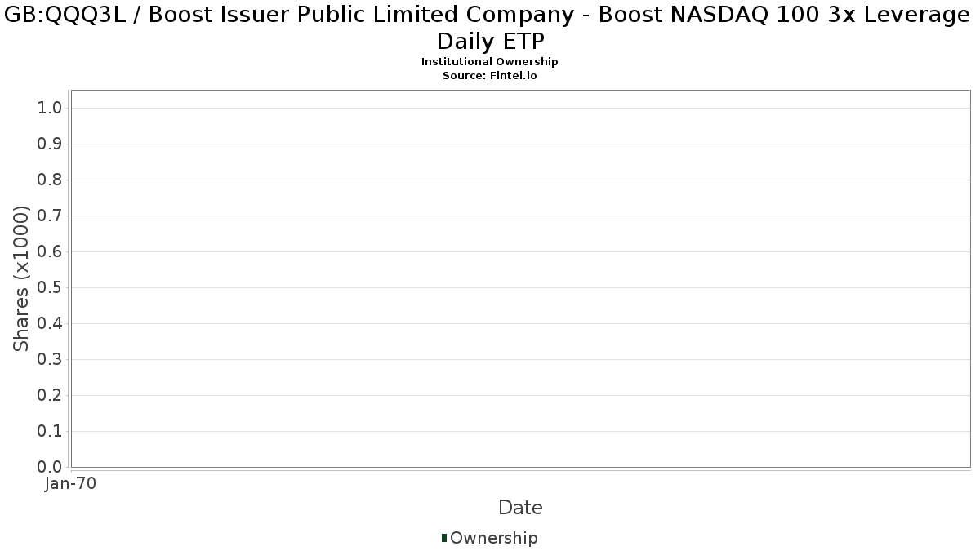980x551 pixels.
Task: Select the 0.2 y-axis tick label
Action: point(50,396)
